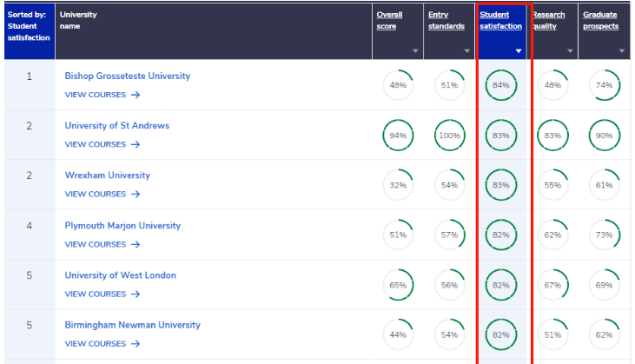Screen dimensions: 635x364
Task: Click Plymouth Marjon 82% student satisfaction circle
Action: [x=501, y=235]
